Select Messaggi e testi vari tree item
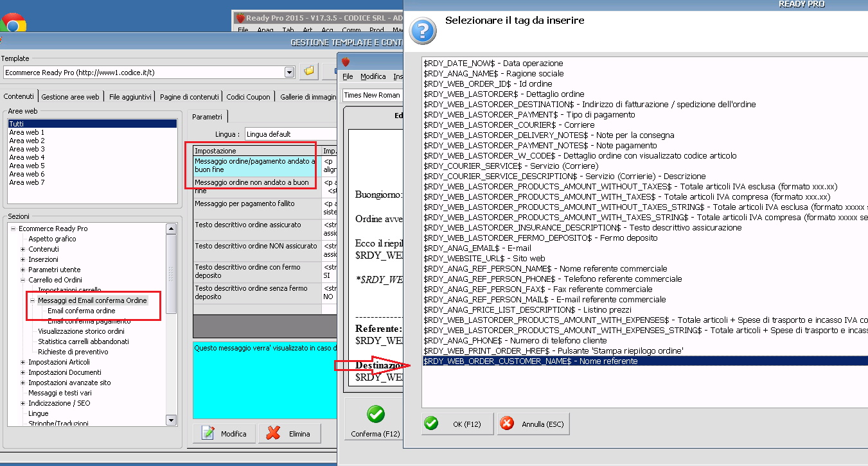The height and width of the screenshot is (466, 868). (x=60, y=393)
